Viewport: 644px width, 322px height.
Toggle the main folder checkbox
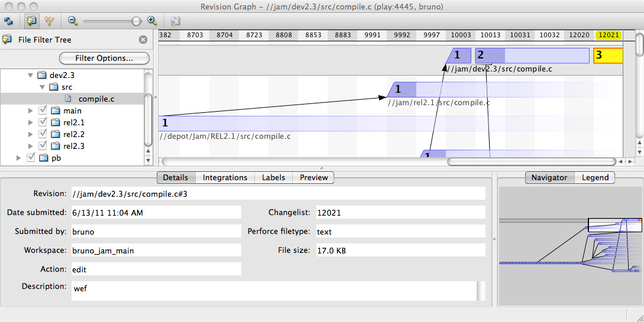tap(43, 110)
